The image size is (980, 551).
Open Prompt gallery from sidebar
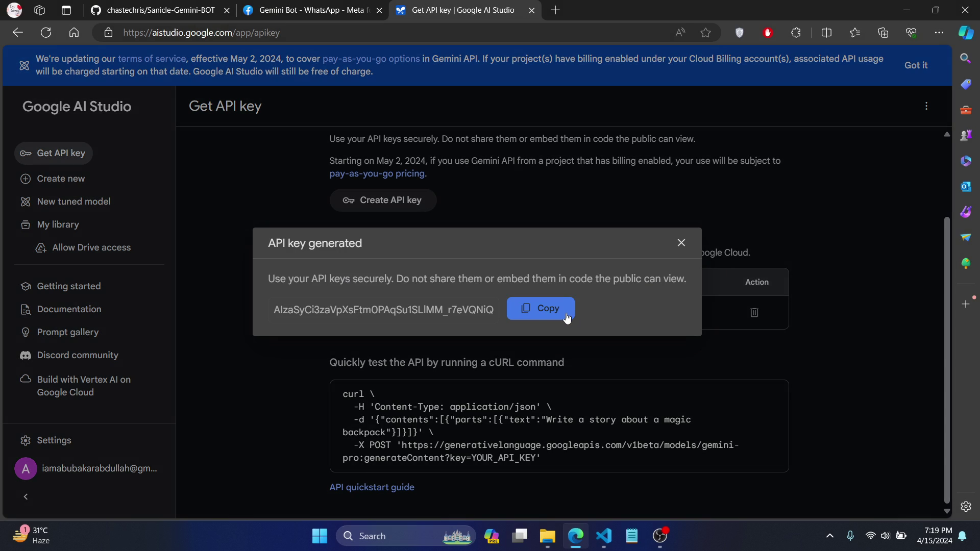coord(67,332)
